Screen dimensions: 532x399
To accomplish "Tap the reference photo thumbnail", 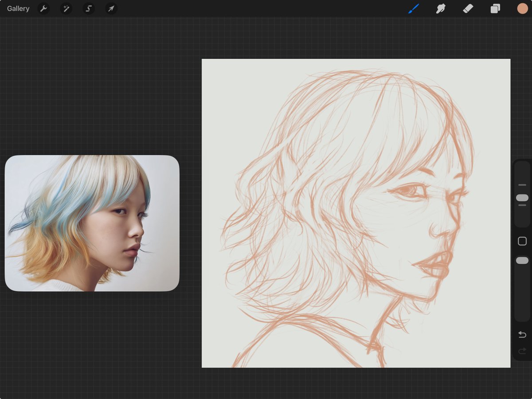I will tap(92, 223).
